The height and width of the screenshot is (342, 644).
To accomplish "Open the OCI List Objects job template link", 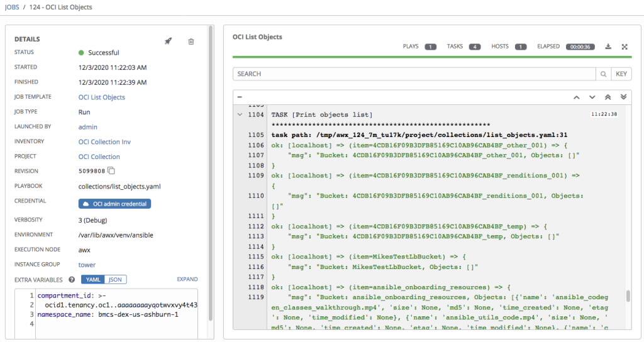I will click(101, 97).
